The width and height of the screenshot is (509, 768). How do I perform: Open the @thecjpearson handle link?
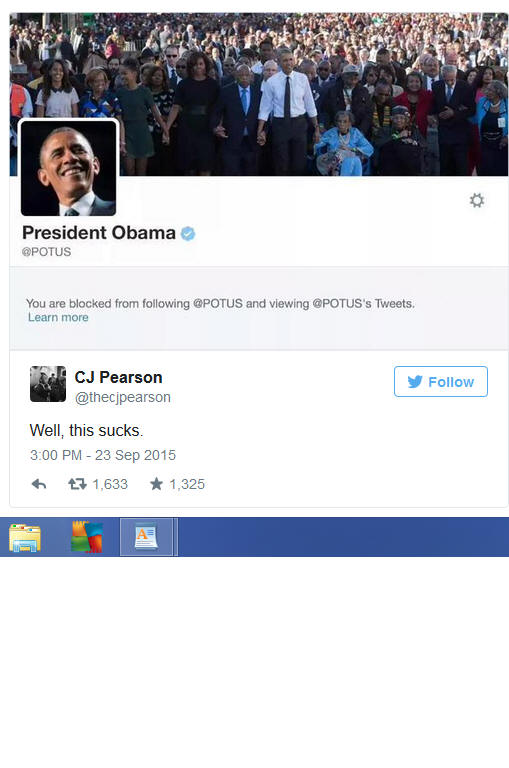(x=122, y=397)
